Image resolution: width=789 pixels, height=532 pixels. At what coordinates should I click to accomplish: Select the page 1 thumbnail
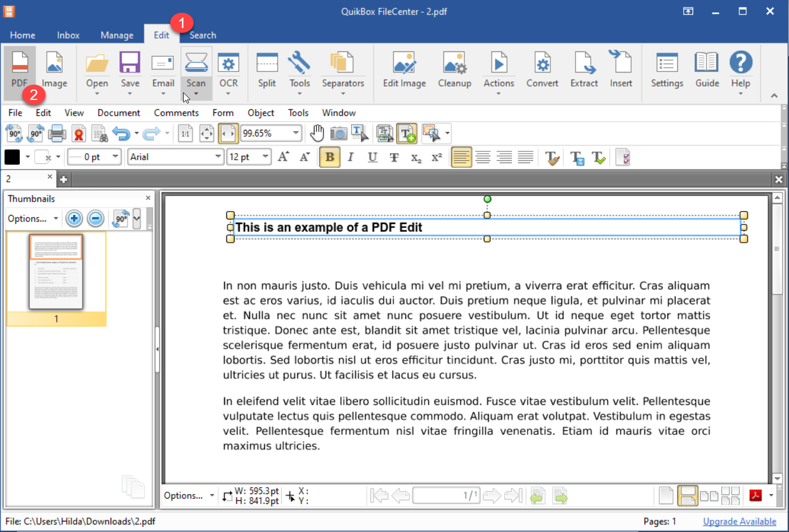56,272
